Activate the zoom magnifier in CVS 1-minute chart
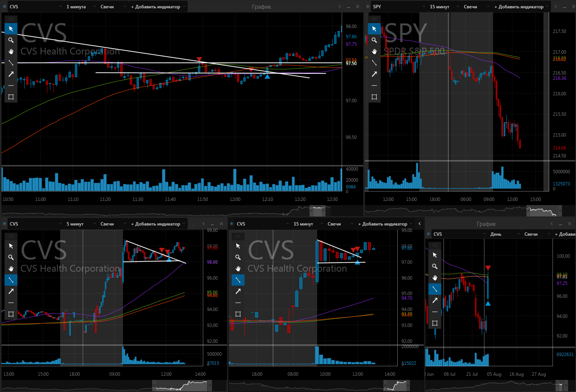The width and height of the screenshot is (576, 392). point(11,40)
